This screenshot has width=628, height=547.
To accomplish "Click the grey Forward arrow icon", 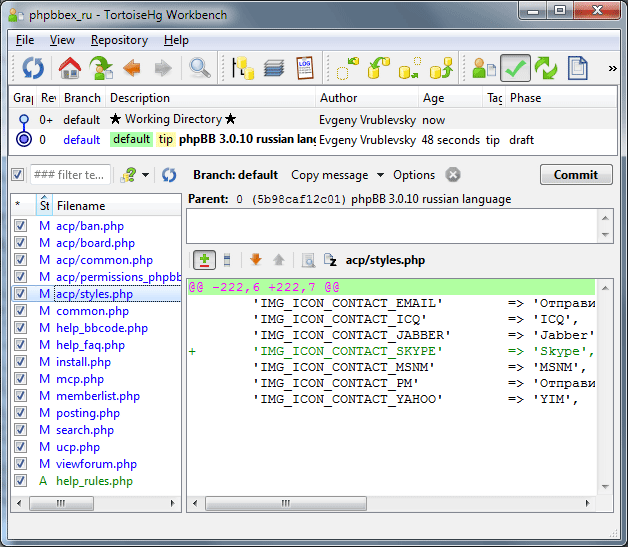I will (163, 68).
